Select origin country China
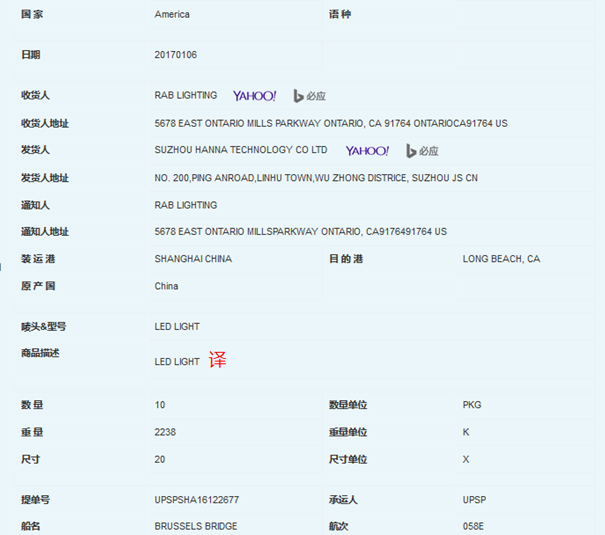This screenshot has width=605, height=535. tap(166, 286)
